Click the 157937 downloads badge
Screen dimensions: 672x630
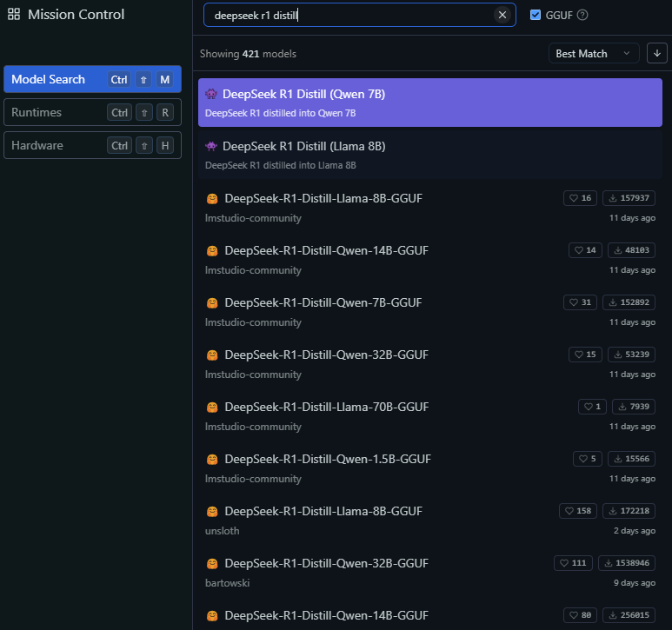629,198
